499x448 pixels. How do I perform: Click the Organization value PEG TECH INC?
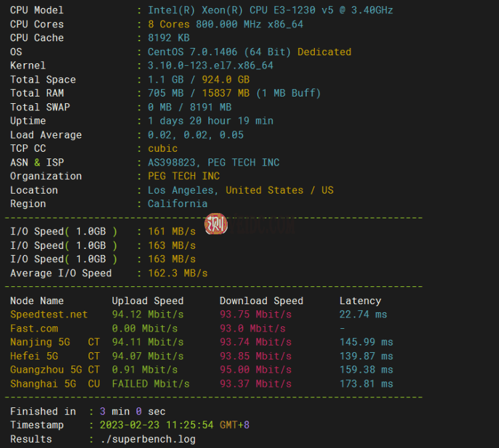184,176
